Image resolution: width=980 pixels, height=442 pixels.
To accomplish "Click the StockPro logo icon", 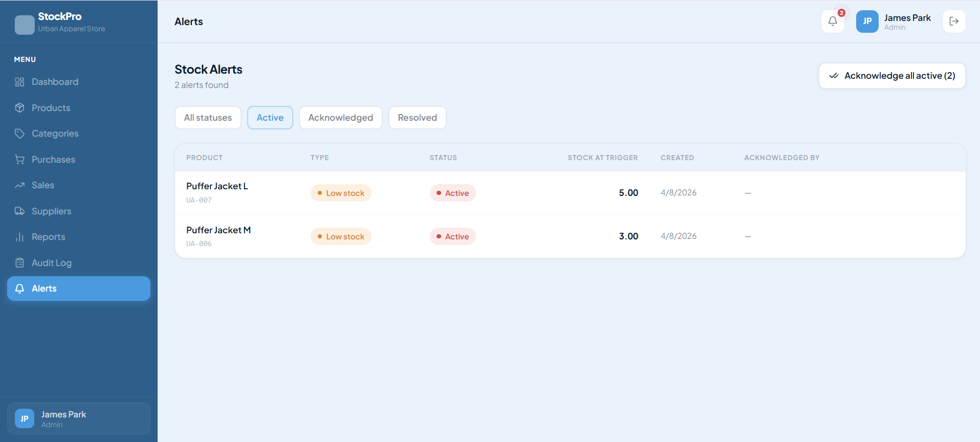I will [x=25, y=25].
